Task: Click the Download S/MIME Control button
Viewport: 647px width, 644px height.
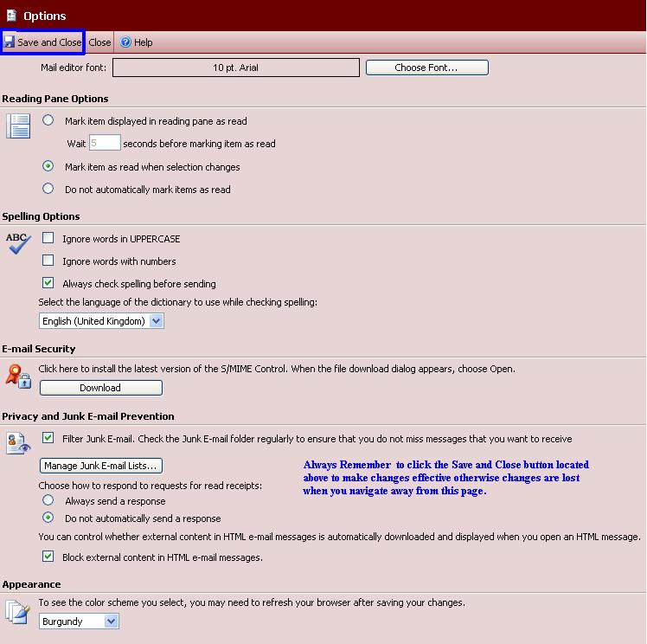Action: tap(101, 388)
